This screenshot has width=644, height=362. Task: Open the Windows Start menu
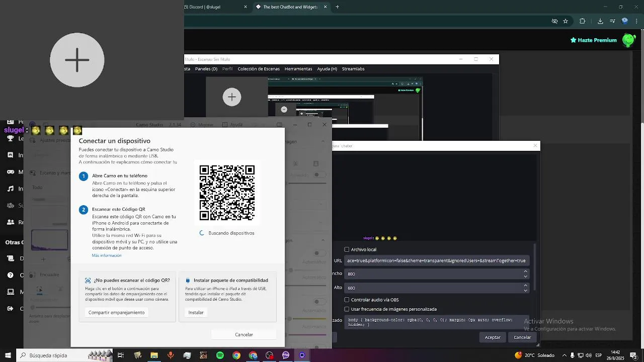8,355
